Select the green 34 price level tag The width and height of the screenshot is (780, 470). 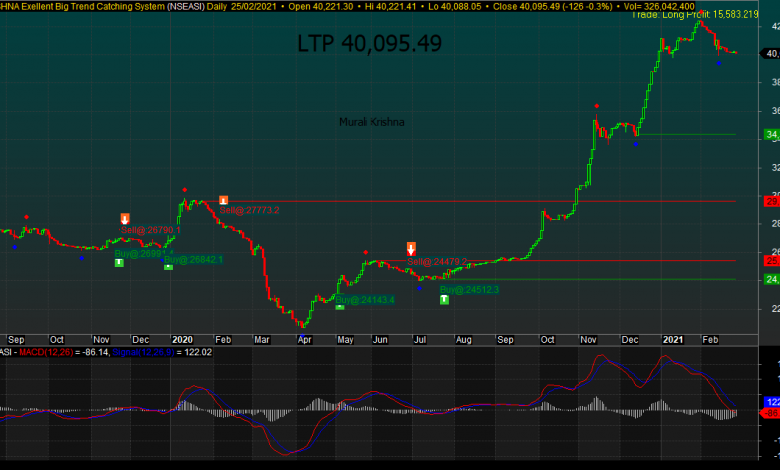(772, 134)
